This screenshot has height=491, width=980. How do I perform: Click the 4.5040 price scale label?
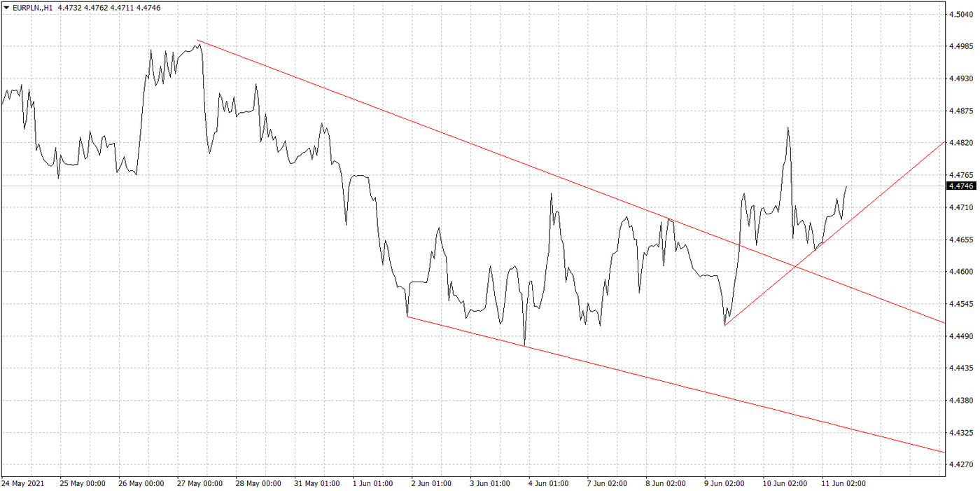point(960,14)
